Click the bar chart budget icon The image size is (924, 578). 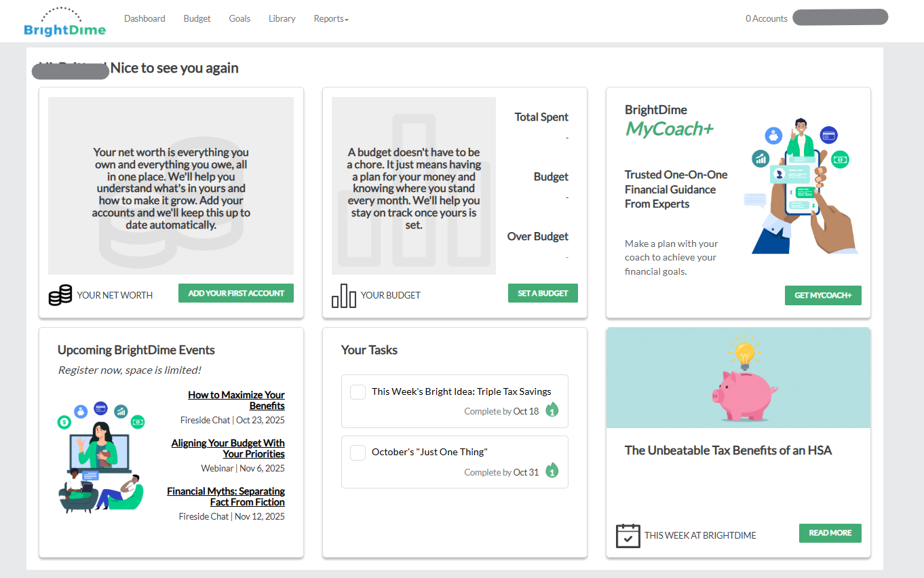coord(343,295)
